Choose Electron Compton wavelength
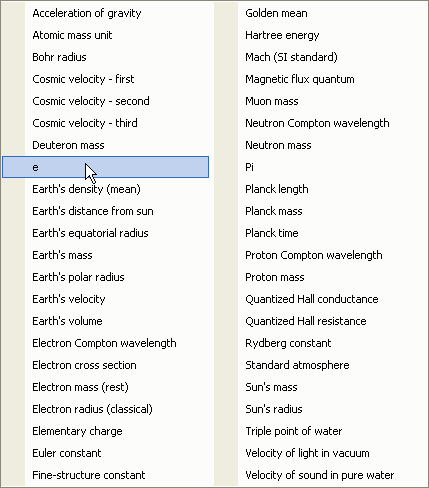This screenshot has height=488, width=429. [x=105, y=343]
